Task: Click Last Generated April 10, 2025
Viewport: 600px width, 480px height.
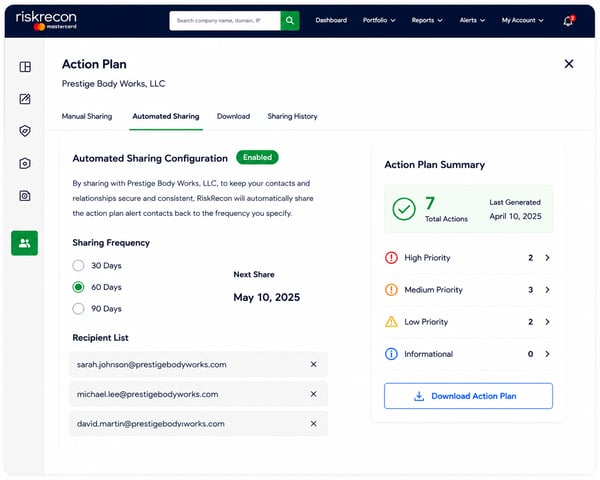Action: tap(515, 209)
